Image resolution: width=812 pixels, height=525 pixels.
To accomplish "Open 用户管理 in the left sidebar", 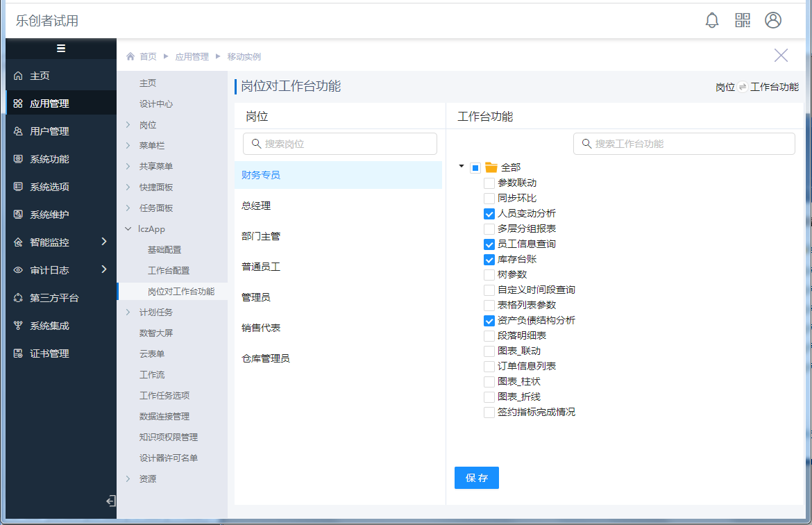I will coord(49,131).
